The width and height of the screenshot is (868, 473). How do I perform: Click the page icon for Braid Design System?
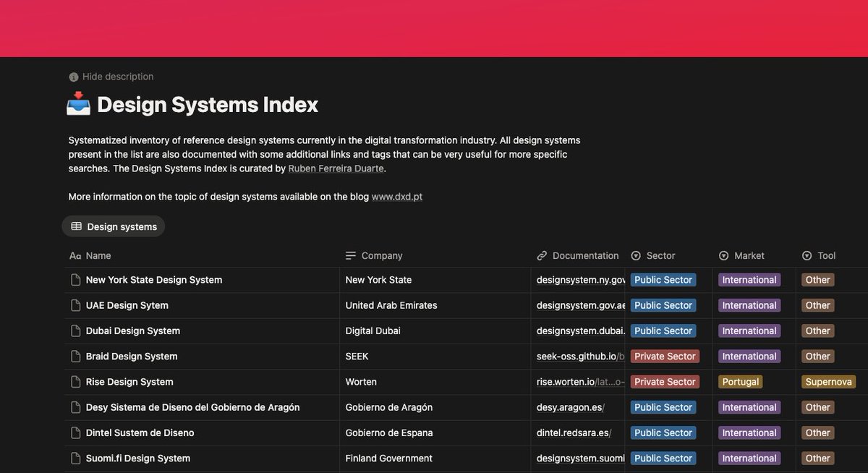[x=75, y=356]
